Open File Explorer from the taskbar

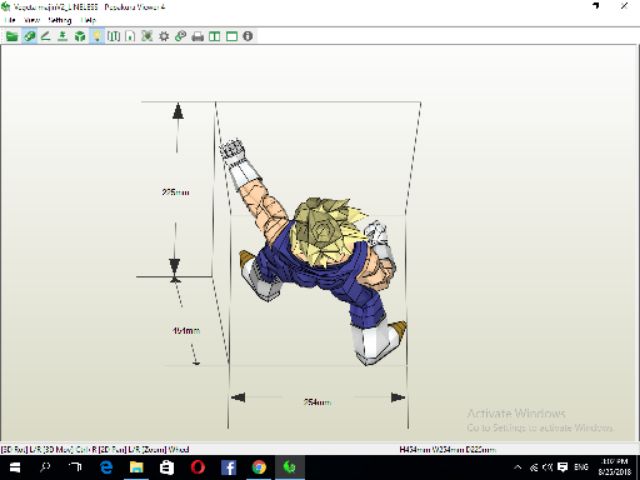click(137, 467)
